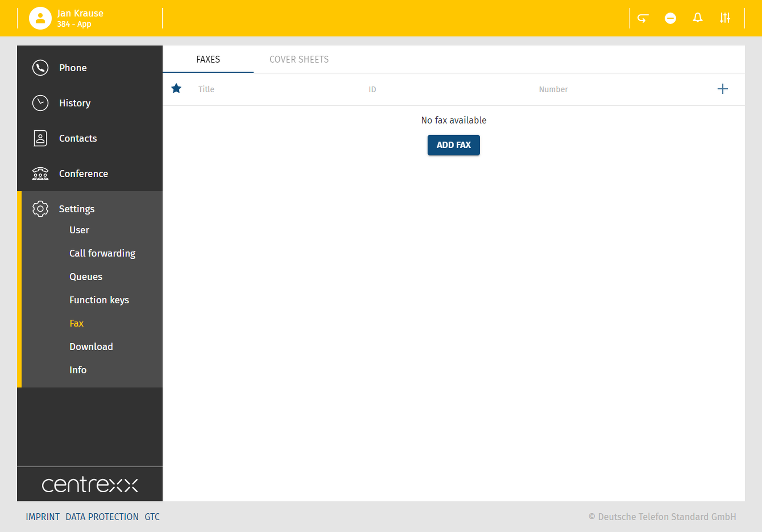Screen dimensions: 762x532
Task: Go to Contacts in the sidebar
Action: [x=78, y=138]
